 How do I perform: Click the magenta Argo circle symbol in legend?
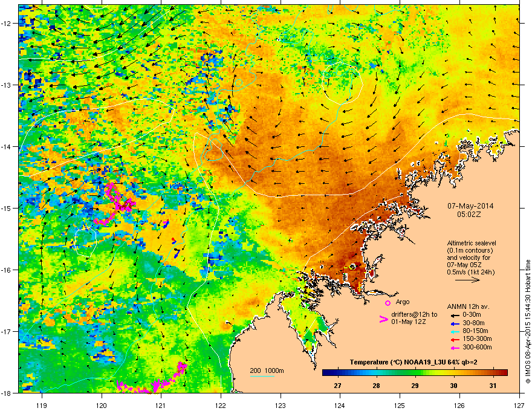click(388, 303)
